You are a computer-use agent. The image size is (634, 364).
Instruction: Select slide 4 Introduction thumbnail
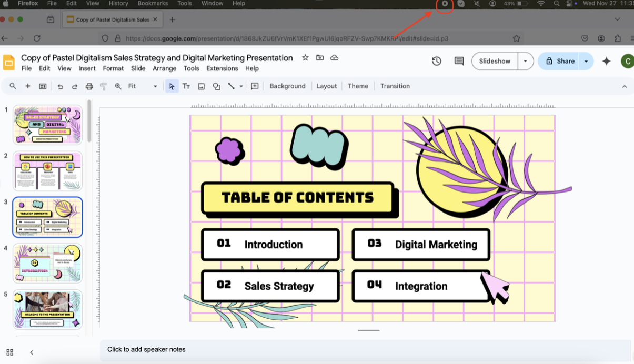click(x=47, y=263)
